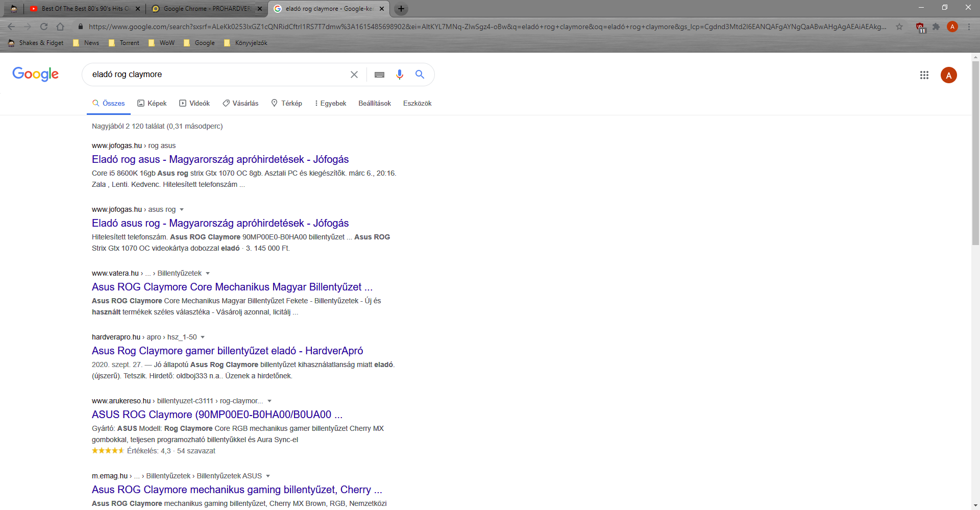The width and height of the screenshot is (980, 510).
Task: Open ASUS ROG Claymore arukereso result
Action: click(217, 415)
